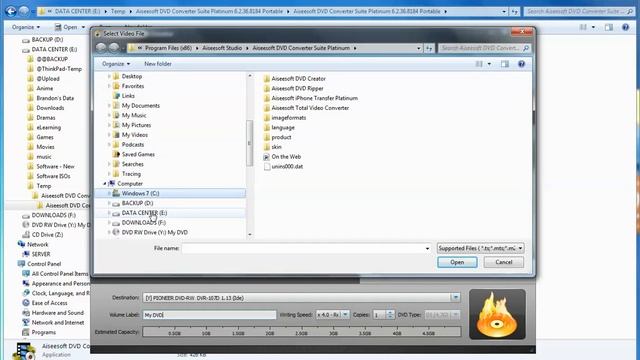This screenshot has height=360, width=640.
Task: Open the skin folder
Action: pyautogui.click(x=273, y=147)
